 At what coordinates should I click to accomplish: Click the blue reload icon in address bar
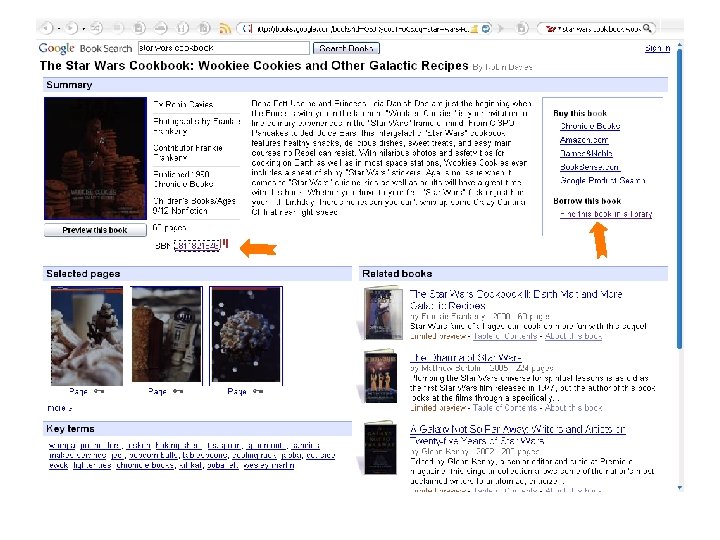pos(486,28)
